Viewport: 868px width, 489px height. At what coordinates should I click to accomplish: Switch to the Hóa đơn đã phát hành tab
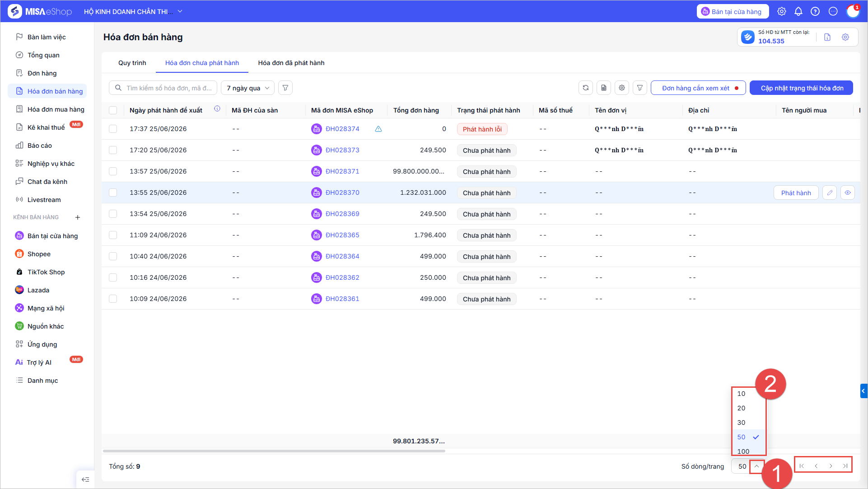[291, 63]
